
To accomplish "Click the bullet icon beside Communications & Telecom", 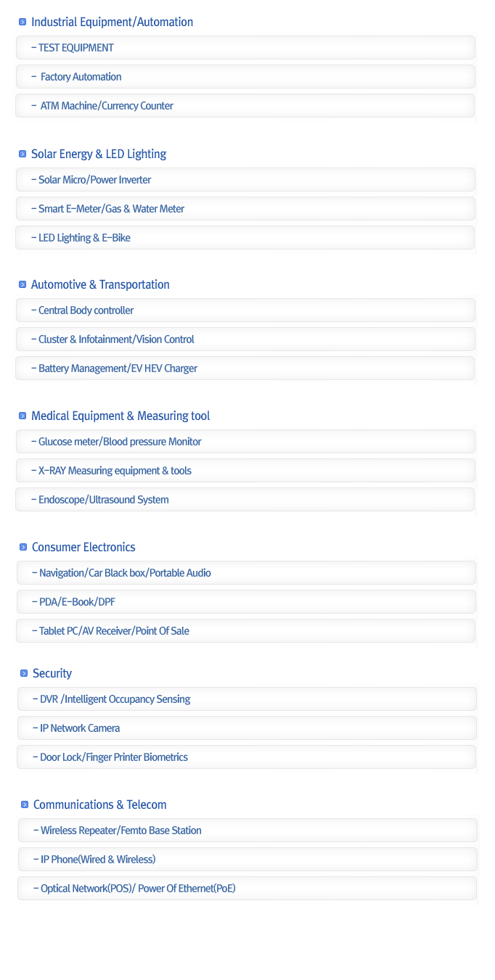I will (25, 805).
